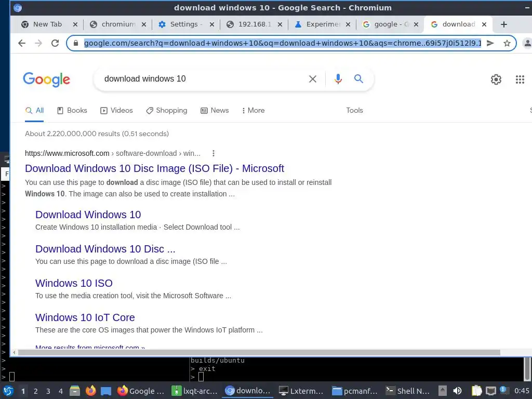This screenshot has width=532, height=399.
Task: Open the Google apps grid
Action: (x=520, y=79)
